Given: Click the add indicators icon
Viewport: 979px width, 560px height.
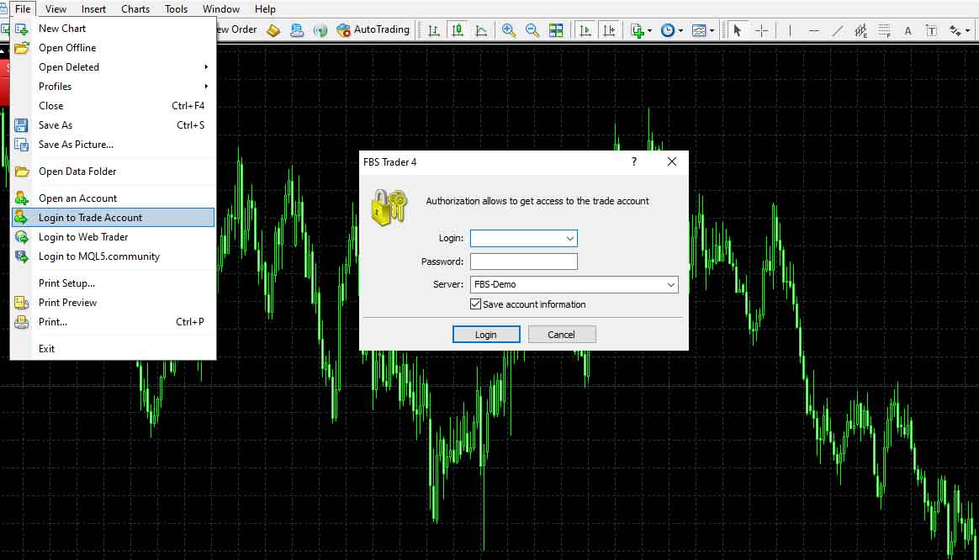Looking at the screenshot, I should pyautogui.click(x=637, y=30).
